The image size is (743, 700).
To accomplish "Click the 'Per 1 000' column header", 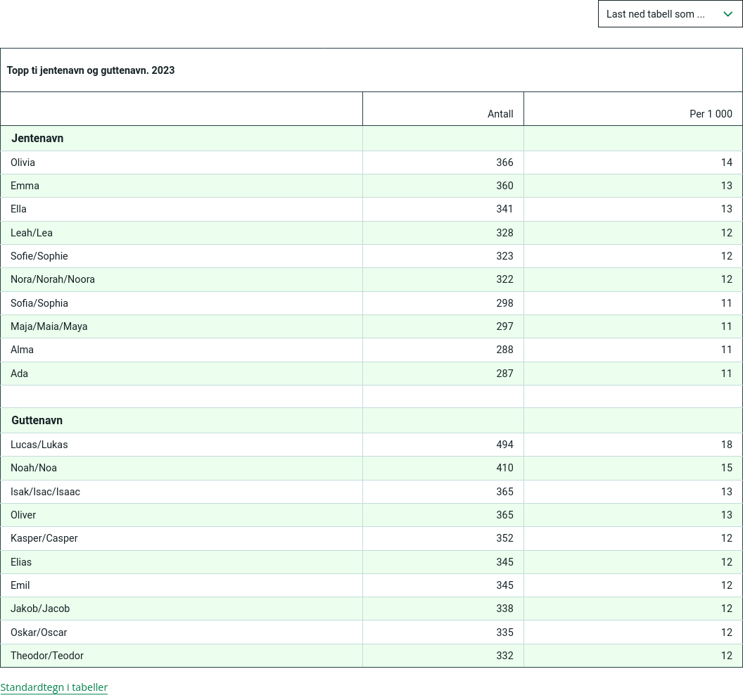I will [711, 114].
